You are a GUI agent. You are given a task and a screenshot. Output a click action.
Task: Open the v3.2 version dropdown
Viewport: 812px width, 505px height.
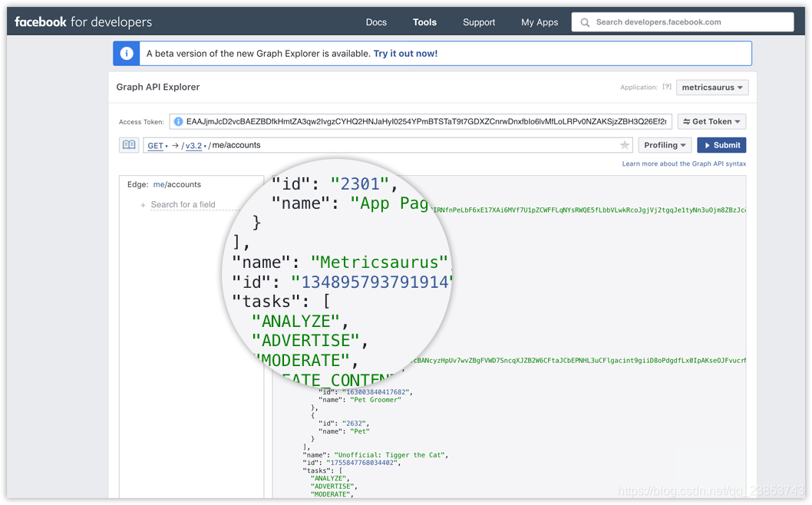196,146
